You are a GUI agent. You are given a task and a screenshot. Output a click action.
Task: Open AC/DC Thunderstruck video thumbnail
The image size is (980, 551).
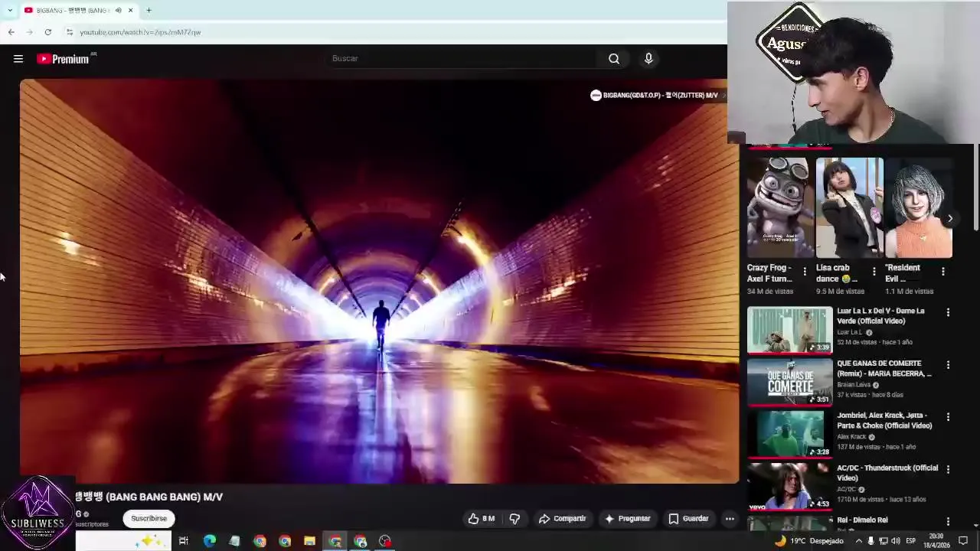[789, 486]
